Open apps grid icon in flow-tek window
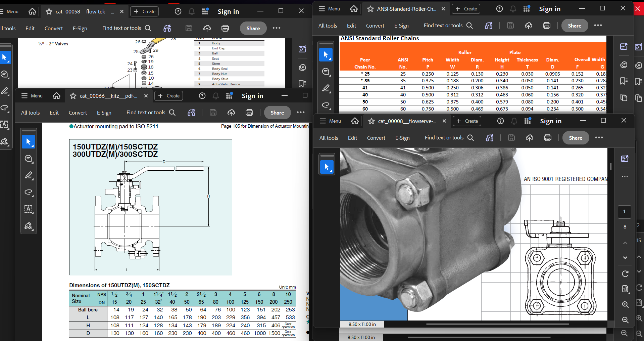Screen dimensions: 644x341 pyautogui.click(x=205, y=11)
